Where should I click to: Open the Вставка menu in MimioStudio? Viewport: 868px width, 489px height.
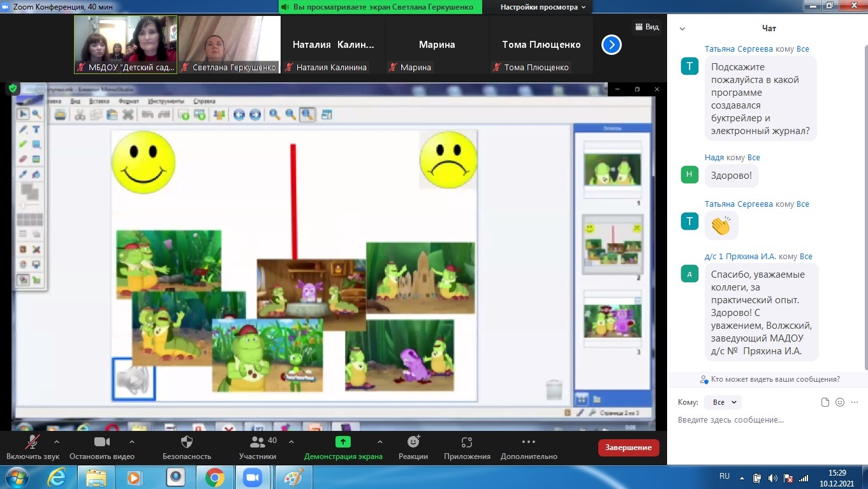point(99,101)
